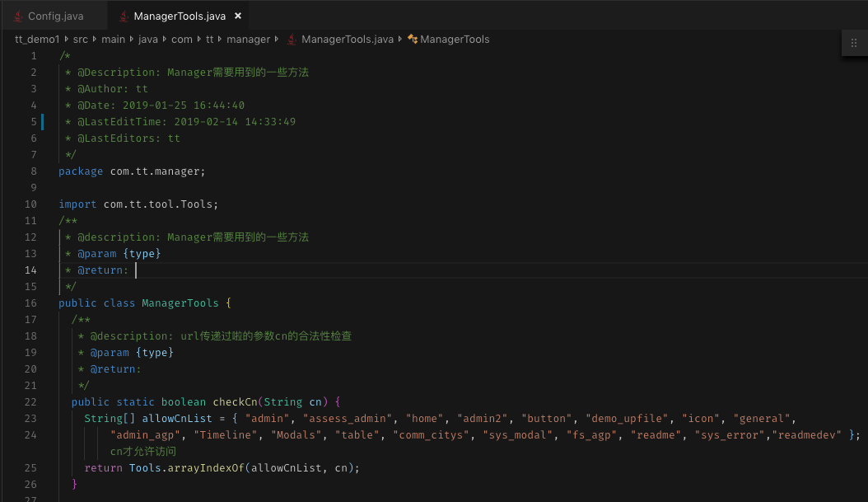
Task: Click '@return:' on line 20
Action: point(115,369)
